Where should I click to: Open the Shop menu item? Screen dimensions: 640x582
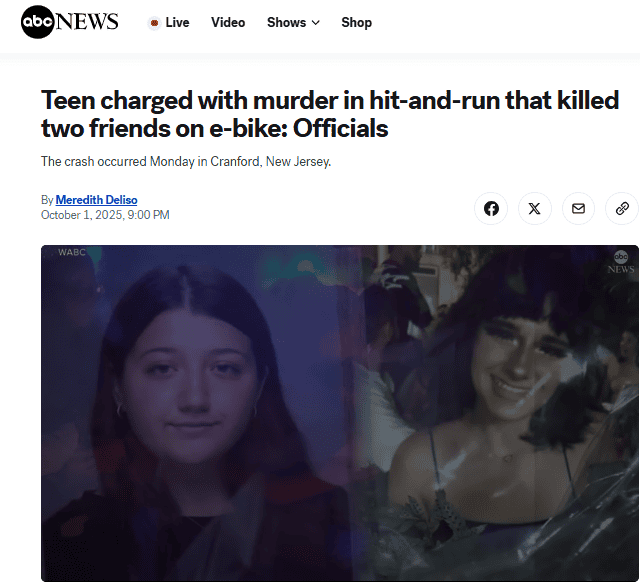tap(356, 22)
